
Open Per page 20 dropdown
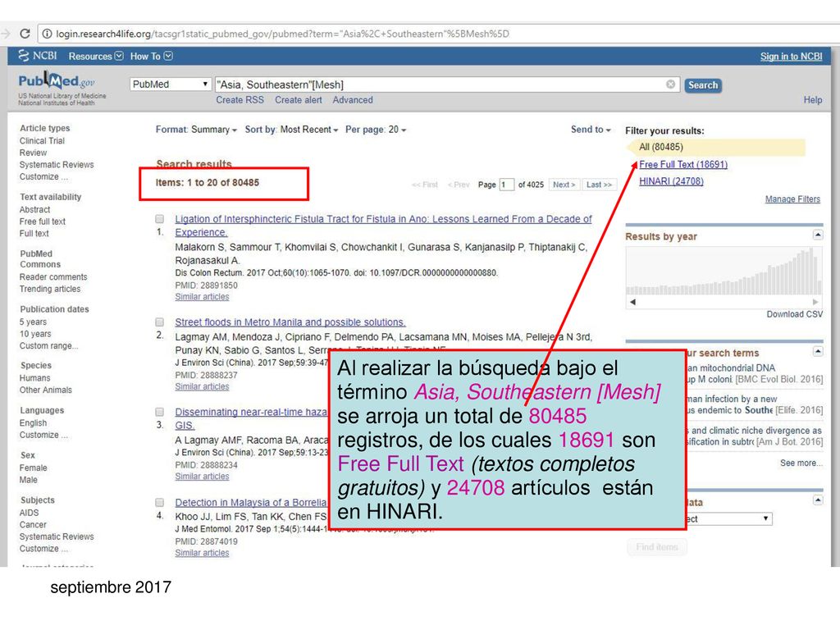pos(376,130)
